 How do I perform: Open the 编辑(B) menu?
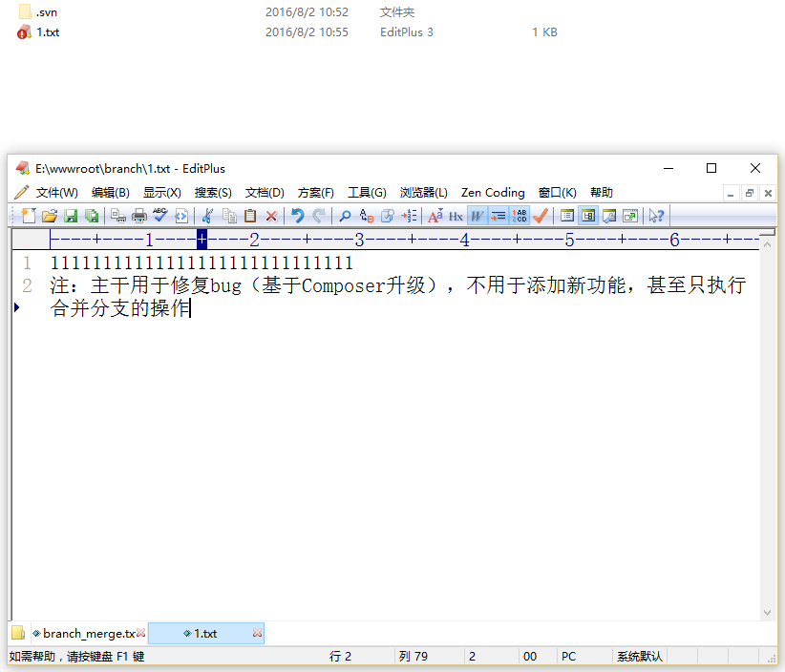pyautogui.click(x=111, y=193)
